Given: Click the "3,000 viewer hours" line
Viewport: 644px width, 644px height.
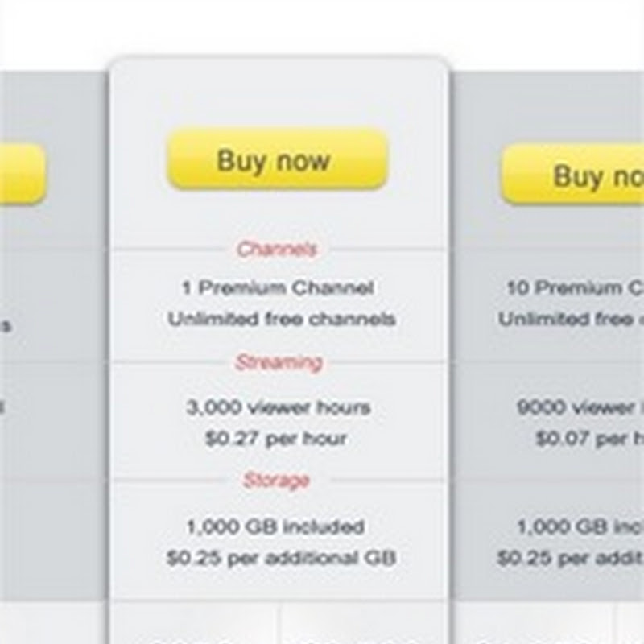Looking at the screenshot, I should 279,407.
